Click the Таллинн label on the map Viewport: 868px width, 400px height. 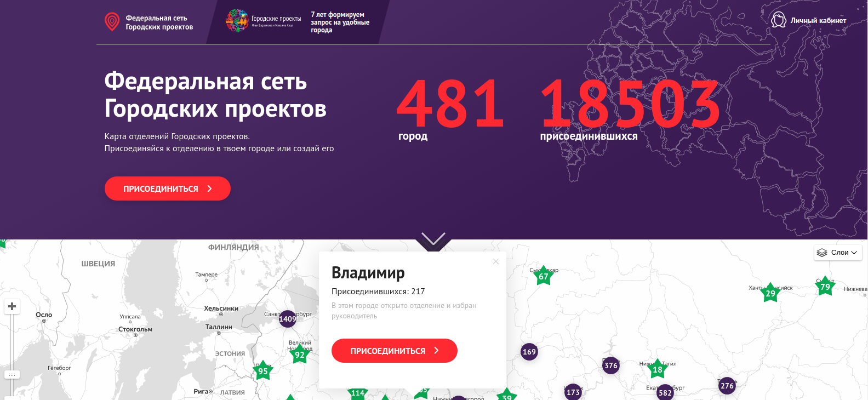coord(219,327)
